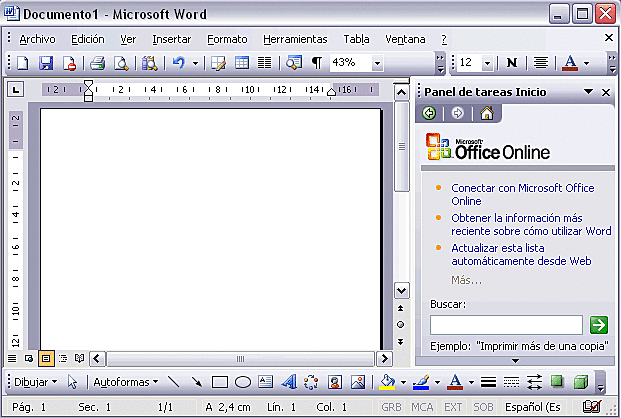Open the Edición menu
This screenshot has height=418, width=621.
(88, 39)
